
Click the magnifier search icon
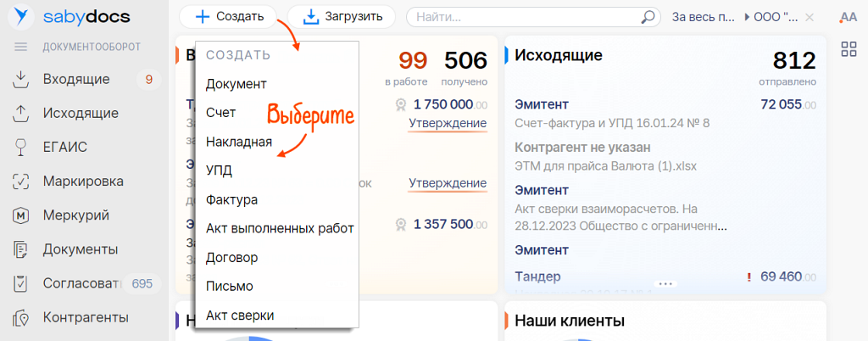click(x=648, y=17)
